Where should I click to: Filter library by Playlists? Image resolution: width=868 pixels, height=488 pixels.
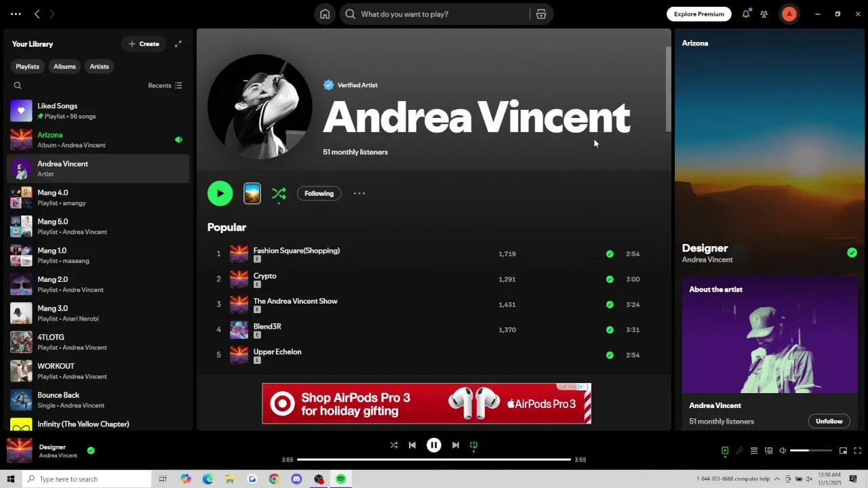27,66
